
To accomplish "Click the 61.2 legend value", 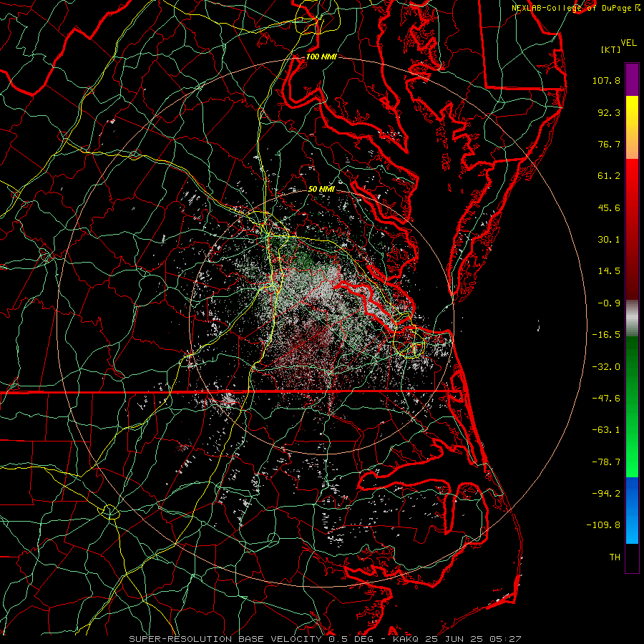I will (x=609, y=176).
